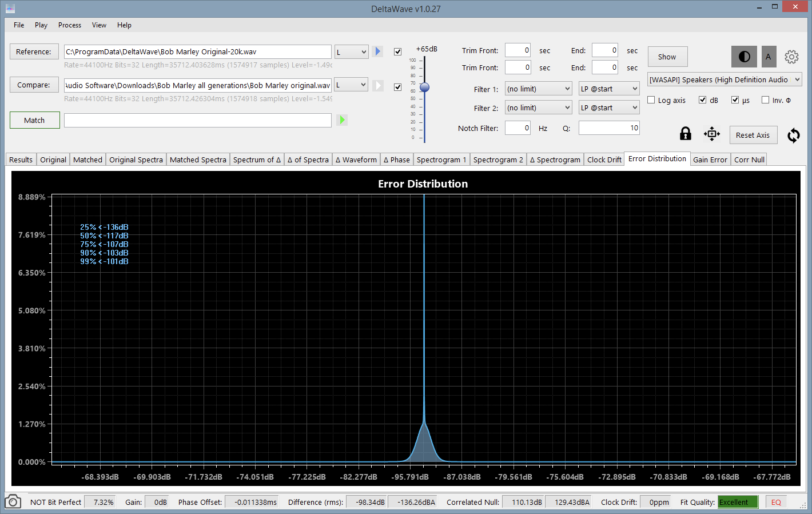Click the 'A' auto button icon
Screen dimensions: 812x514
click(769, 57)
